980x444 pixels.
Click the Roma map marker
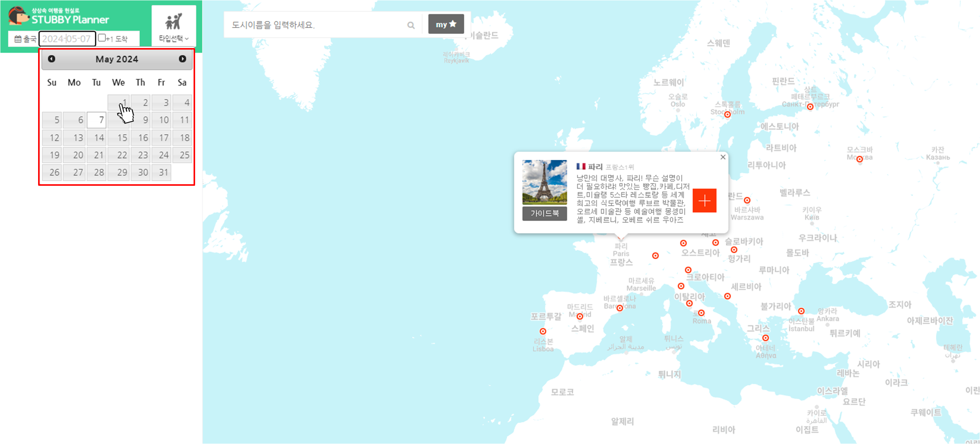[701, 313]
